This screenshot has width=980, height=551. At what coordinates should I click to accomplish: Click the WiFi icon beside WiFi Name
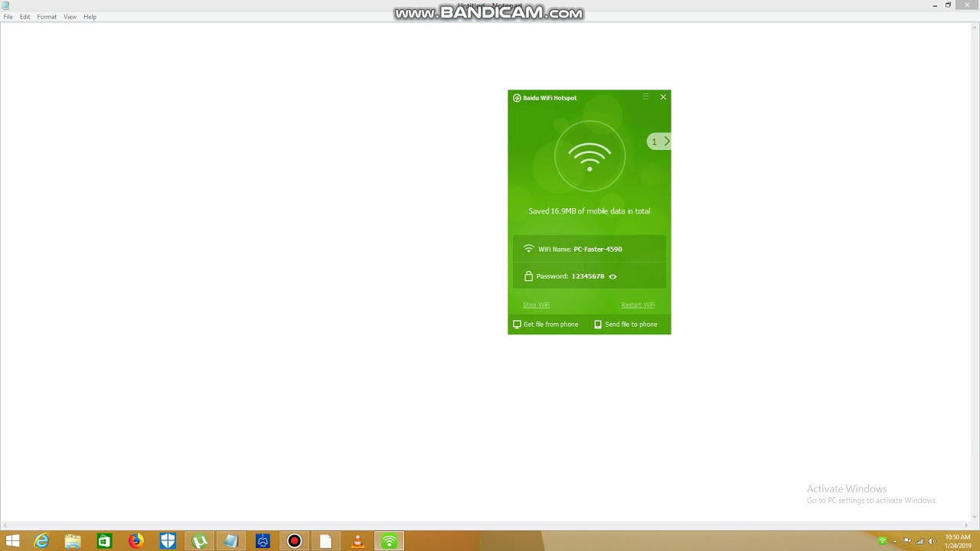tap(528, 249)
